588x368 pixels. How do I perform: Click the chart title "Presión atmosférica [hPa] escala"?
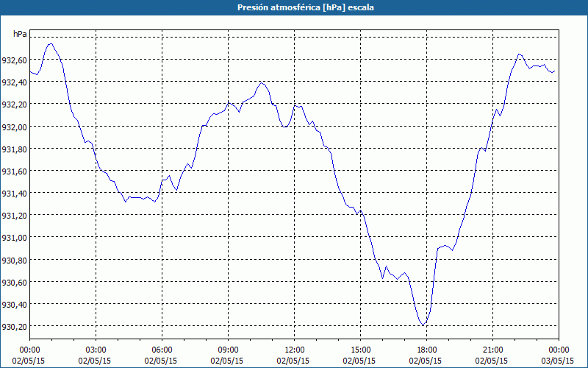click(x=294, y=7)
